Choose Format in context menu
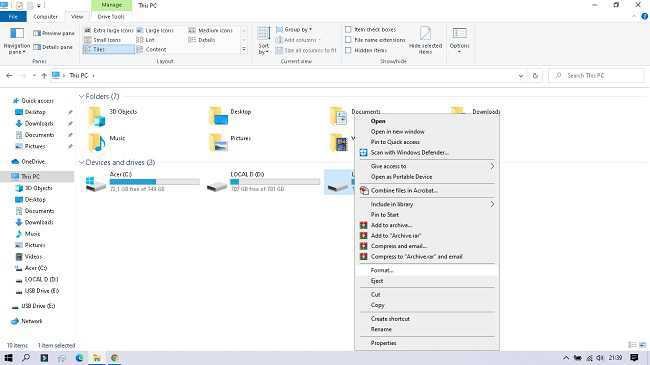 427,270
